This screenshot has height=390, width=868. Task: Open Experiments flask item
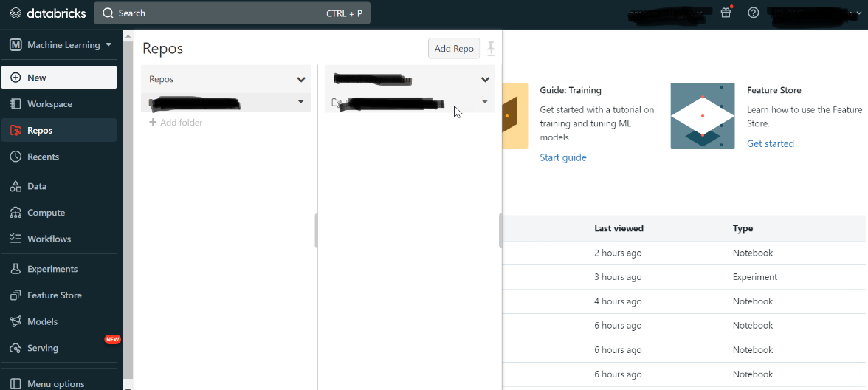tap(52, 269)
